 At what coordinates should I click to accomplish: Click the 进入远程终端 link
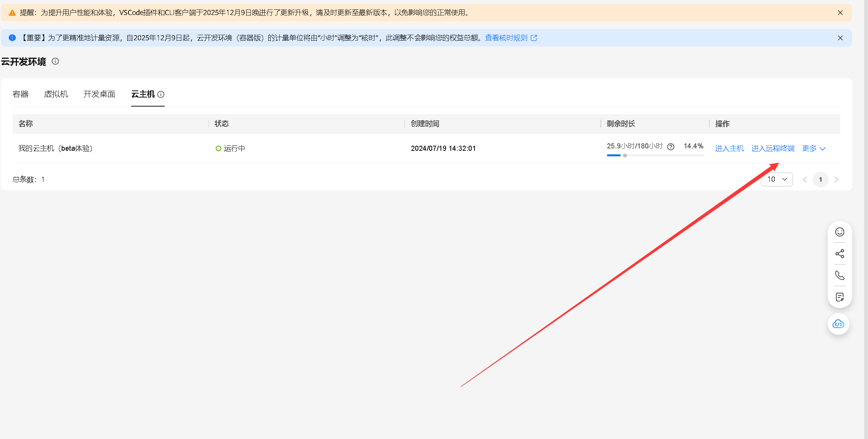click(x=773, y=148)
